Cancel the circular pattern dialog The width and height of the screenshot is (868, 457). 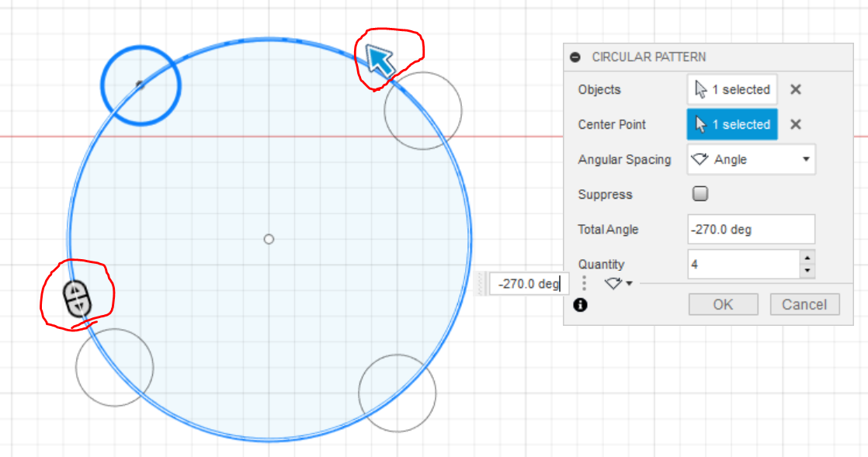pos(804,304)
